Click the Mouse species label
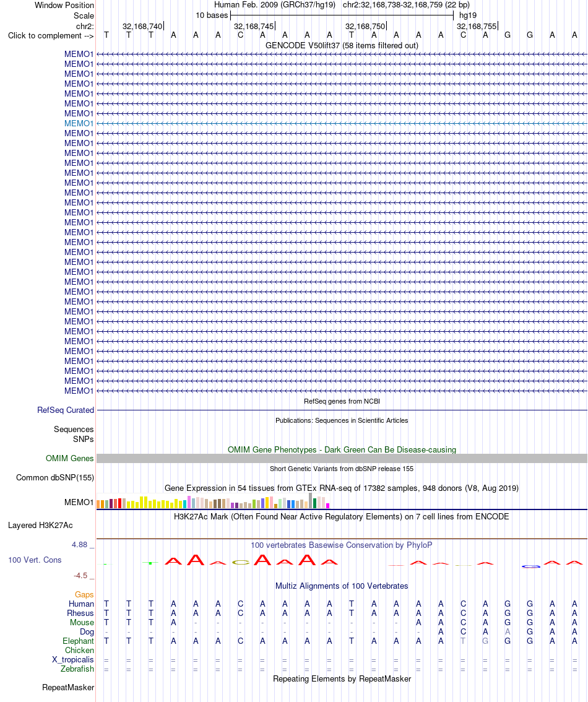The height and width of the screenshot is (702, 588). (82, 623)
